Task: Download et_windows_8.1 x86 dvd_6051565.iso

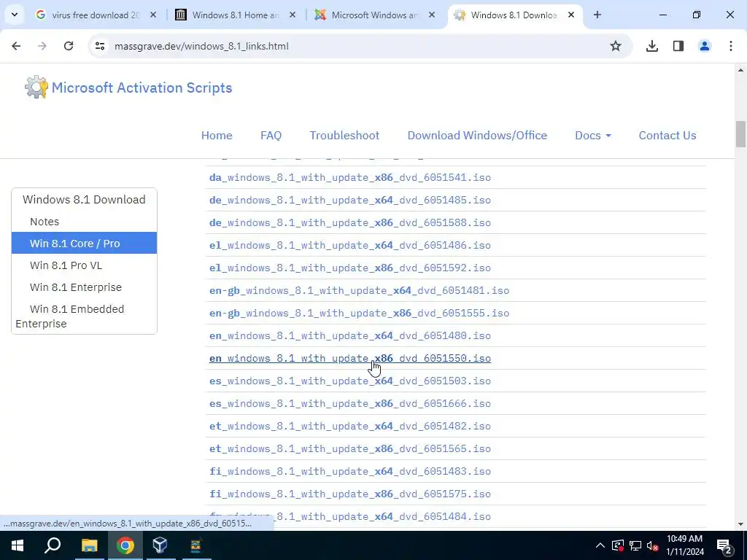Action: click(x=350, y=448)
